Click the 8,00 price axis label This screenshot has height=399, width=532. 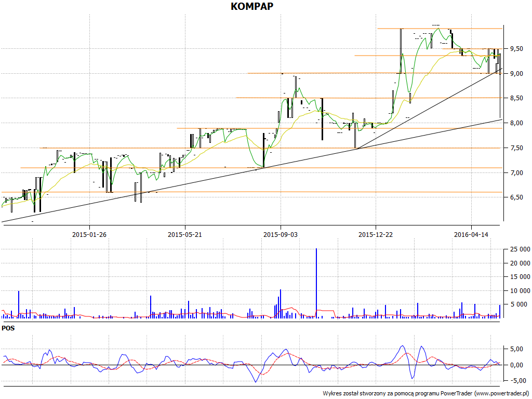[x=516, y=123]
